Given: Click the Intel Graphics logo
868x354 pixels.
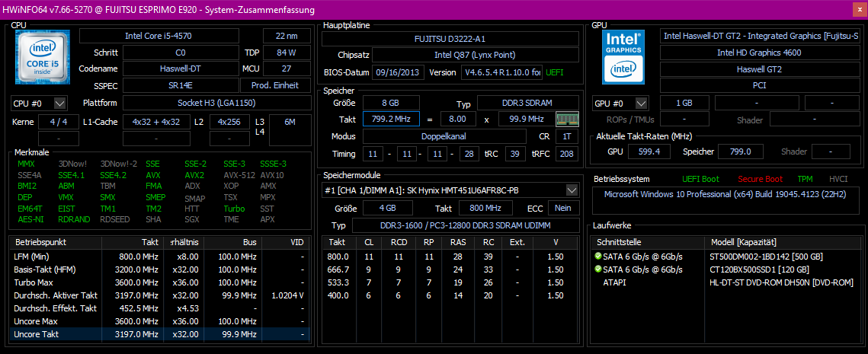Looking at the screenshot, I should tap(625, 57).
